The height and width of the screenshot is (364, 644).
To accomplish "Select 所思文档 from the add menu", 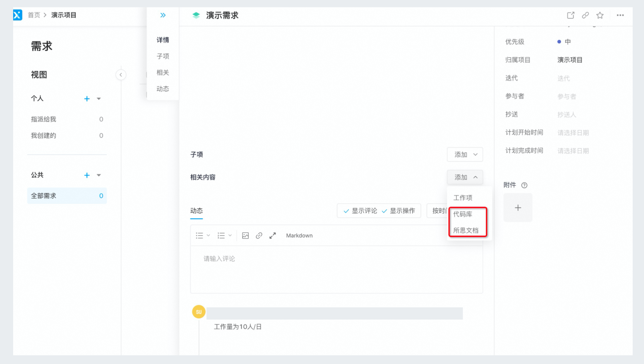I will (x=466, y=230).
